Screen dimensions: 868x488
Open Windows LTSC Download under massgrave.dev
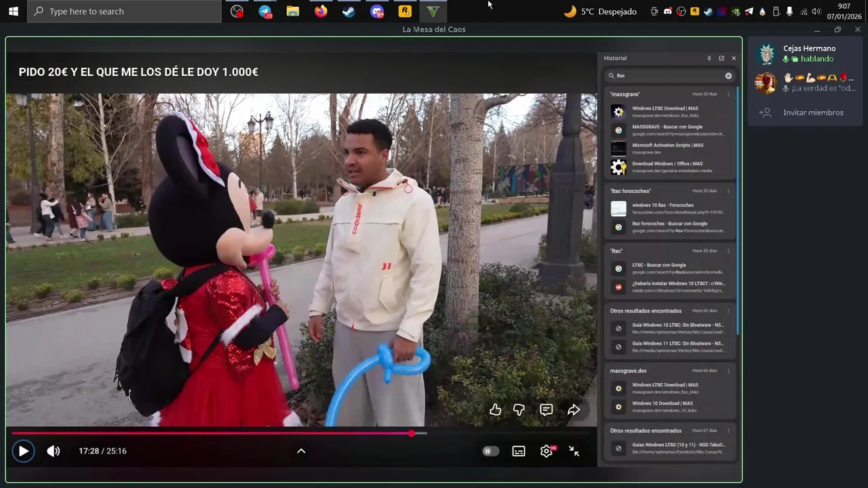pos(670,388)
